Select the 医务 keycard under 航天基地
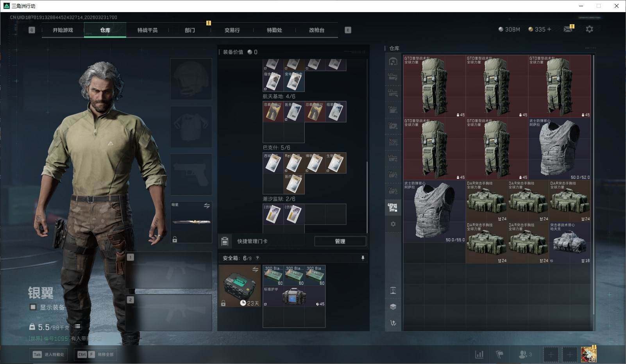 coord(294,112)
